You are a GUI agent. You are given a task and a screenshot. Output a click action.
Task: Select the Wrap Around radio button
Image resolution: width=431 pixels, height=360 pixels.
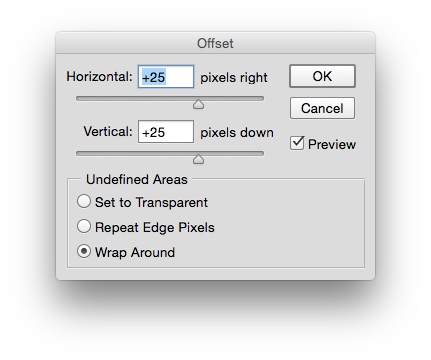click(x=84, y=251)
